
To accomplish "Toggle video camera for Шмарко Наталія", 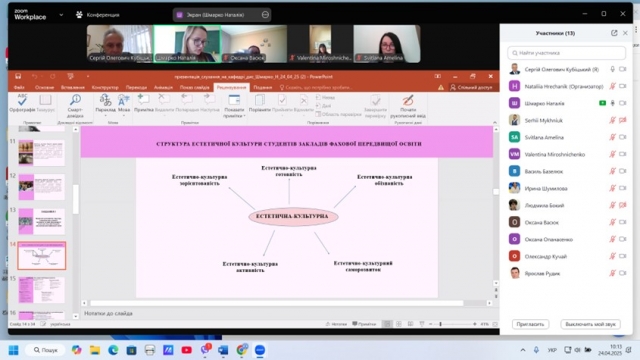I will (622, 103).
